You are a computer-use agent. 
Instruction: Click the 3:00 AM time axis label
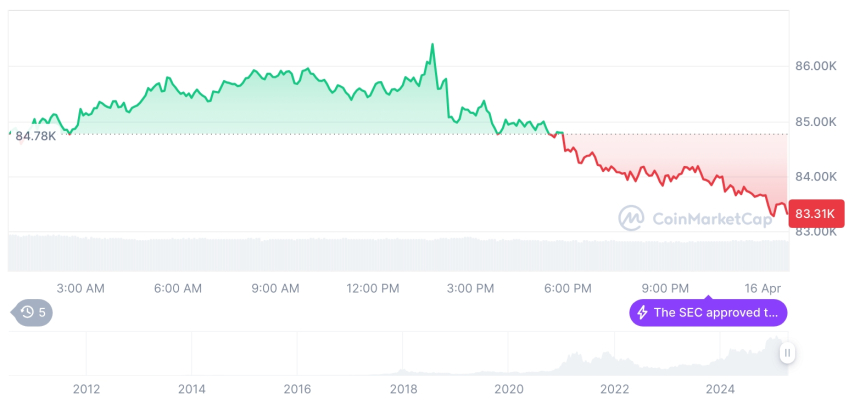(80, 289)
